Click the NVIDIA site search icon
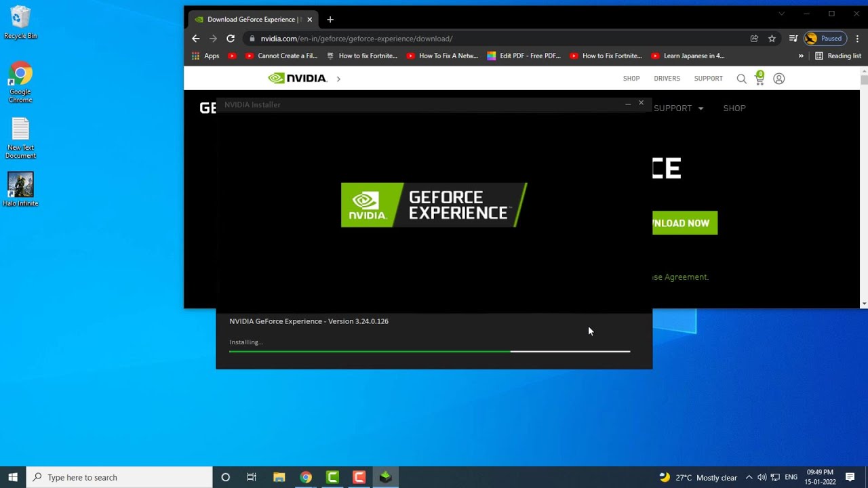The height and width of the screenshot is (488, 868). [741, 79]
